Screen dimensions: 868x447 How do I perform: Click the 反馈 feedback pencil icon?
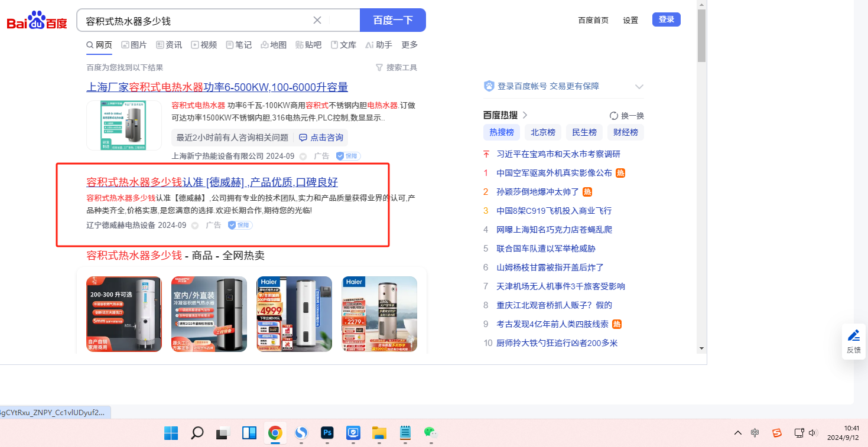coord(854,336)
